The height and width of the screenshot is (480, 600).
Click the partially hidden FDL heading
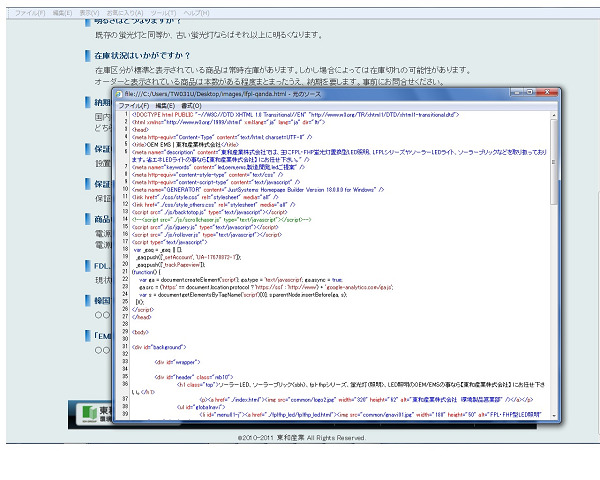coord(102,266)
